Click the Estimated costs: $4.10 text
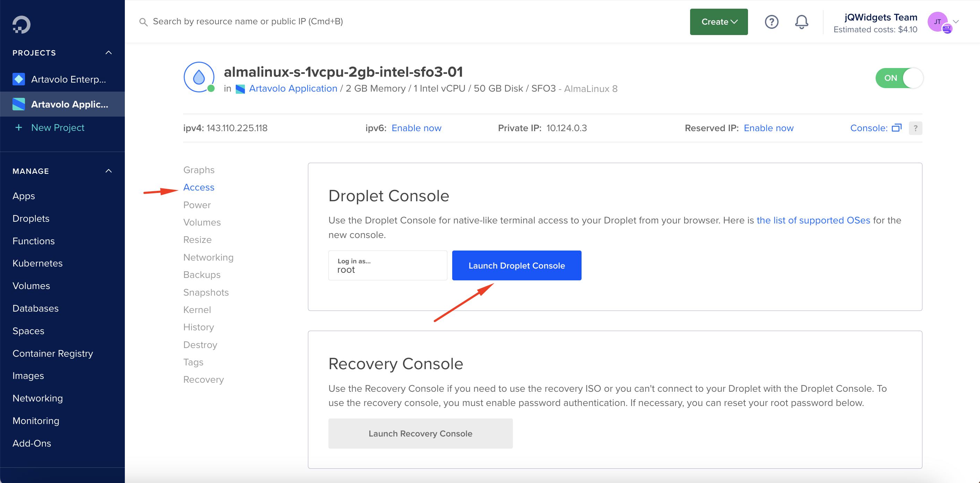Viewport: 980px width, 483px height. pyautogui.click(x=875, y=30)
